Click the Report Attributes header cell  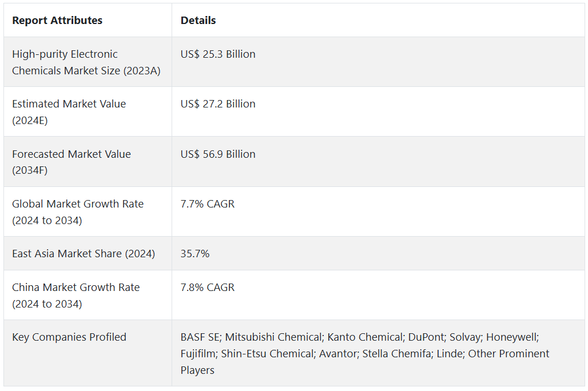(x=57, y=21)
